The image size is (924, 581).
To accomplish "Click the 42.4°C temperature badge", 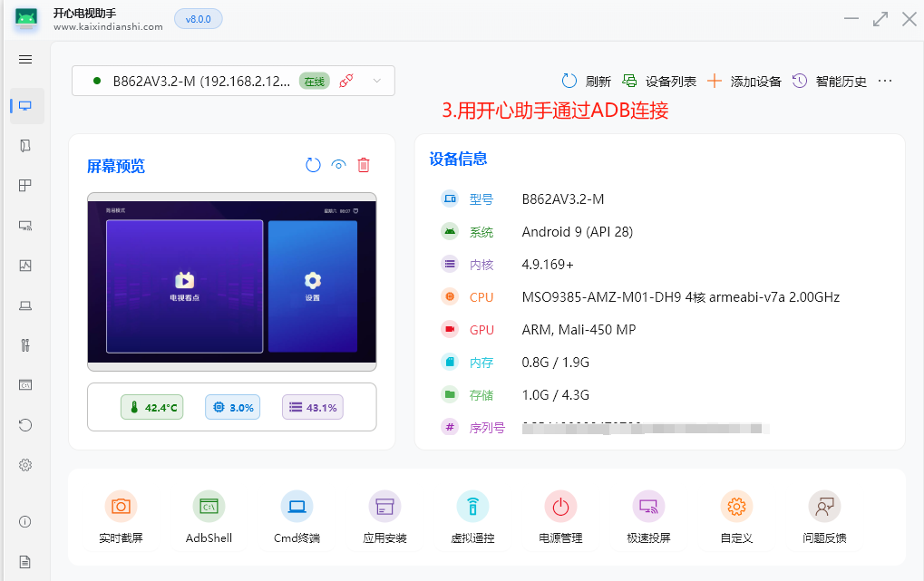I will 152,407.
